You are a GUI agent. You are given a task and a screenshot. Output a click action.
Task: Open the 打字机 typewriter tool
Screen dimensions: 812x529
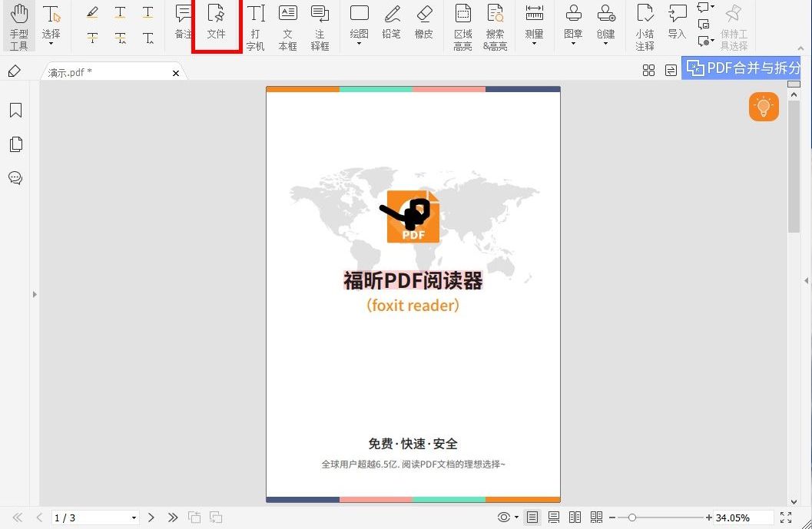[x=255, y=25]
